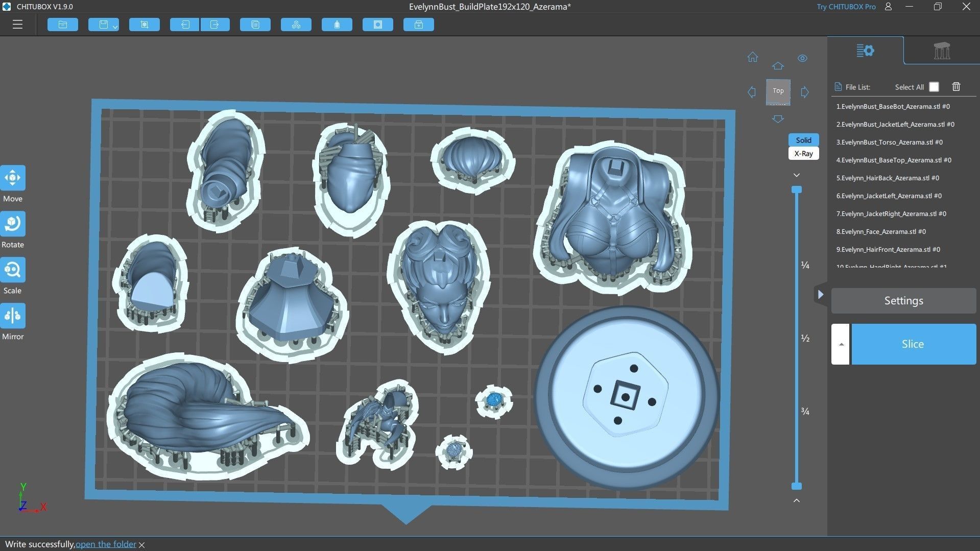The image size is (980, 551).
Task: Click the save project floppy icon
Action: pos(103,25)
